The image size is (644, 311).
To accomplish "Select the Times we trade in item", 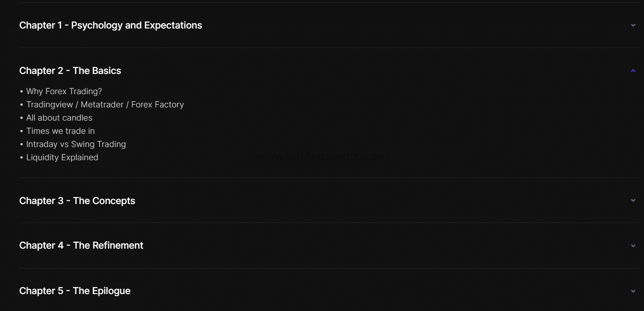I will click(60, 131).
